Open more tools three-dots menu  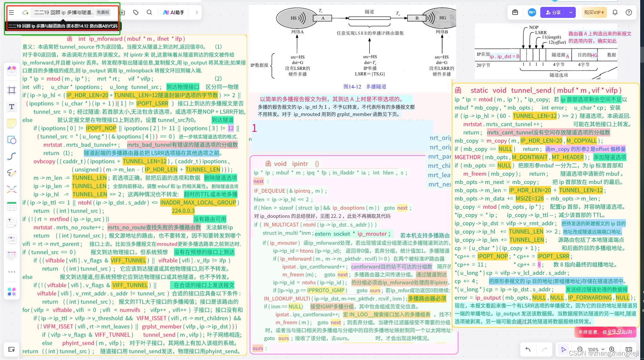[12, 272]
